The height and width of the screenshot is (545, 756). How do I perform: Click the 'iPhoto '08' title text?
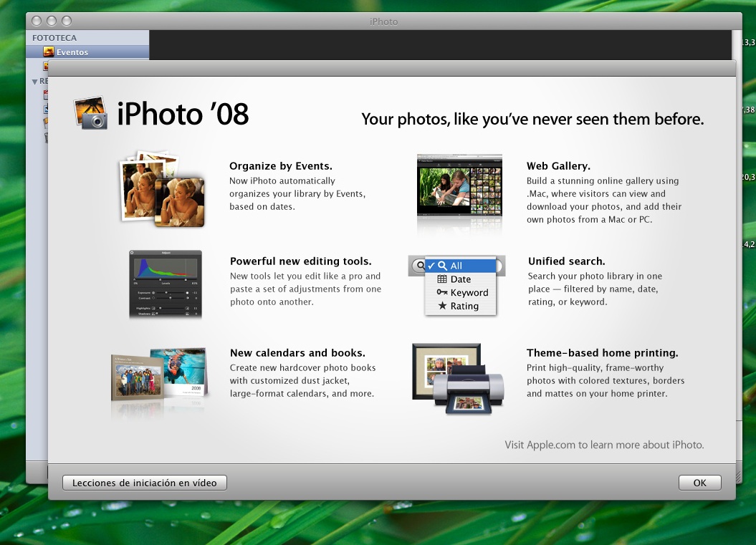tap(183, 114)
